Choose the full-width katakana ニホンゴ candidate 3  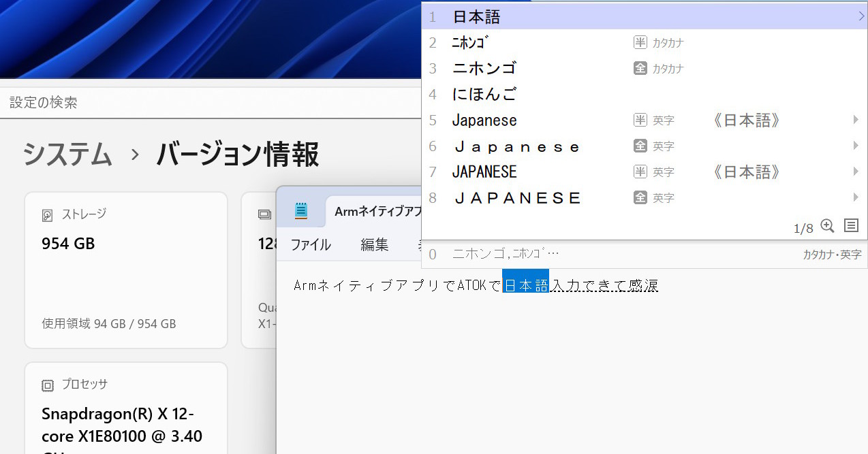pyautogui.click(x=484, y=69)
